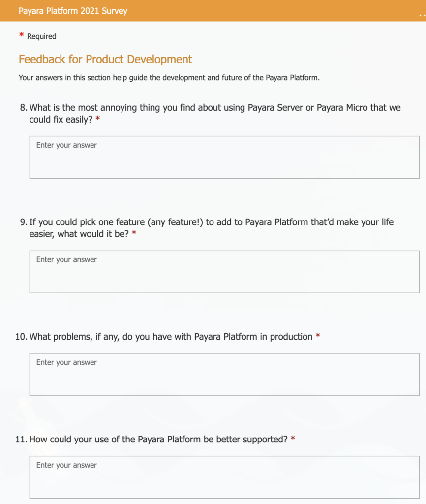Focus the one-feature answer field for question 9
The height and width of the screenshot is (504, 426).
(224, 272)
